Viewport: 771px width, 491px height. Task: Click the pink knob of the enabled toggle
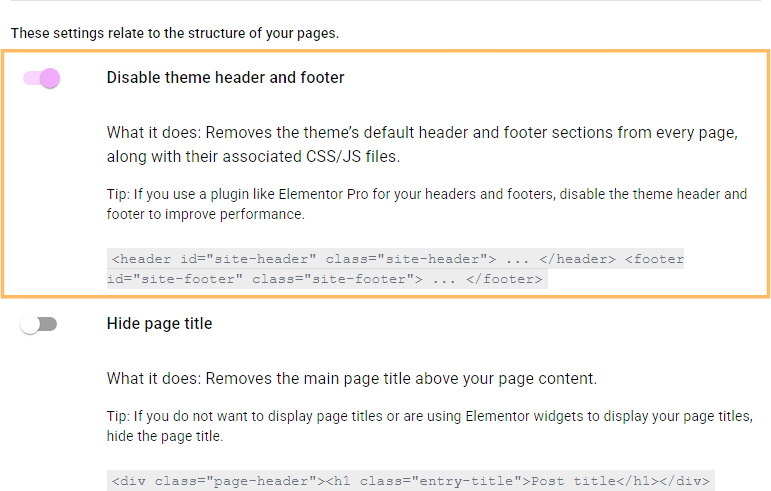(x=50, y=78)
